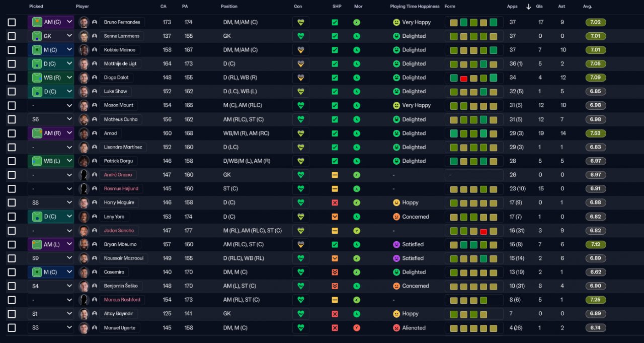Click Altay Bayindir's red sharpness cross
Image resolution: width=644 pixels, height=343 pixels.
[335, 314]
